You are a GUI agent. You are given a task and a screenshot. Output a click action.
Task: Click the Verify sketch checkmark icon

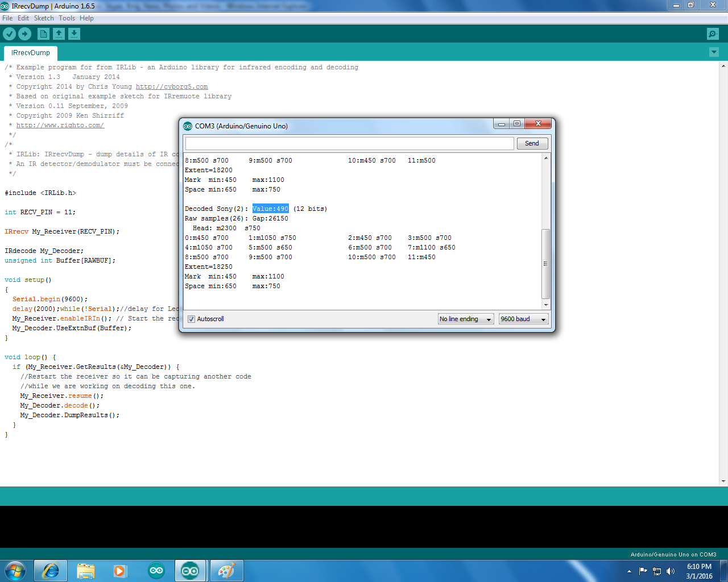pyautogui.click(x=9, y=34)
